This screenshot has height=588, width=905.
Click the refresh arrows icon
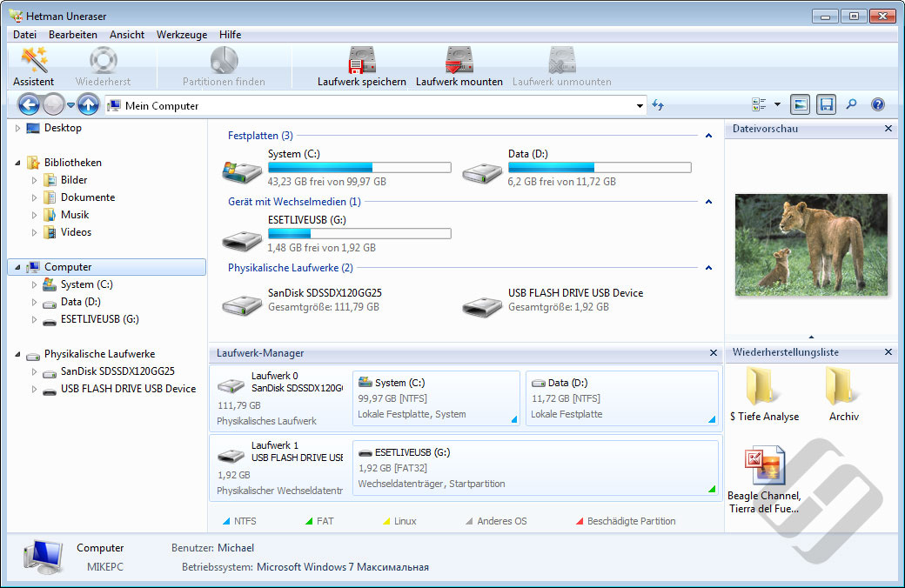click(x=658, y=105)
